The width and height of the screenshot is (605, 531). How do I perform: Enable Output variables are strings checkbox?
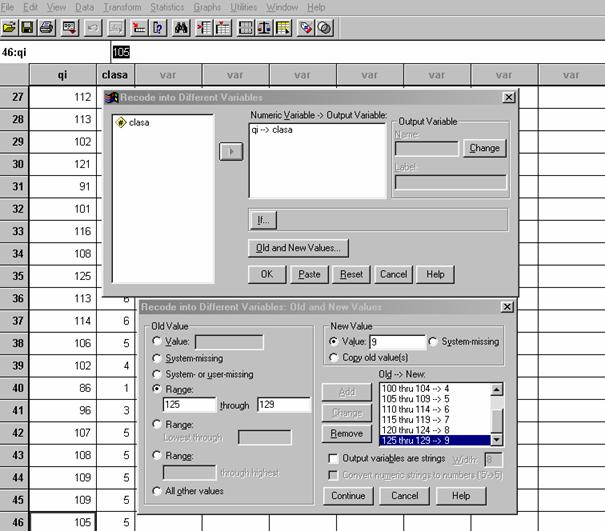coord(335,458)
